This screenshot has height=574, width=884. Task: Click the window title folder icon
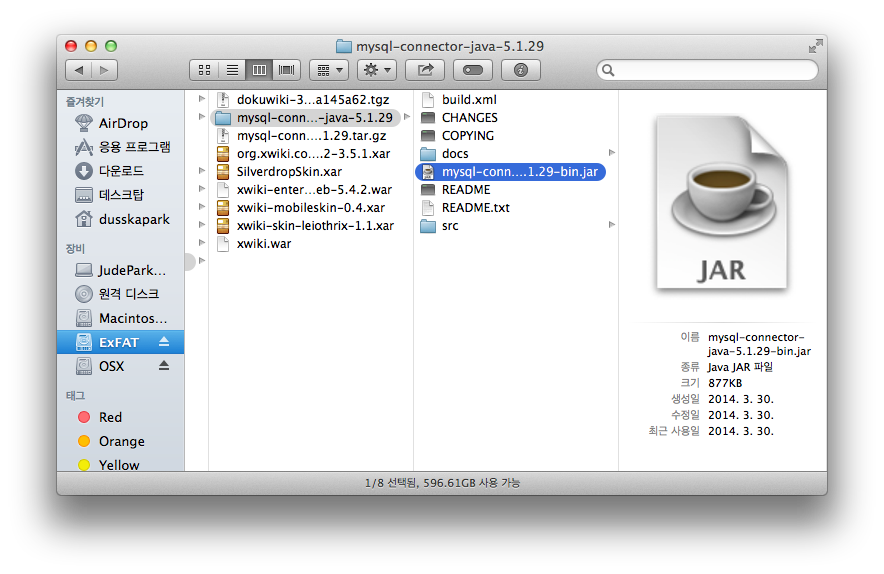click(344, 46)
